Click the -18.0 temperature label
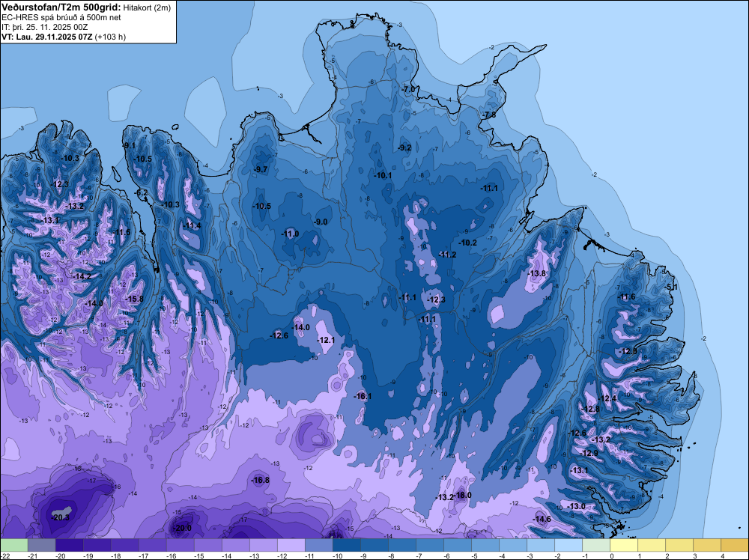 pos(462,495)
